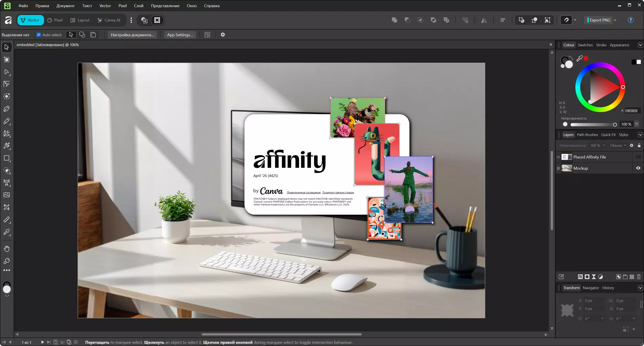Image resolution: width=644 pixels, height=346 pixels.
Task: Select the Node tool
Action: 6,72
